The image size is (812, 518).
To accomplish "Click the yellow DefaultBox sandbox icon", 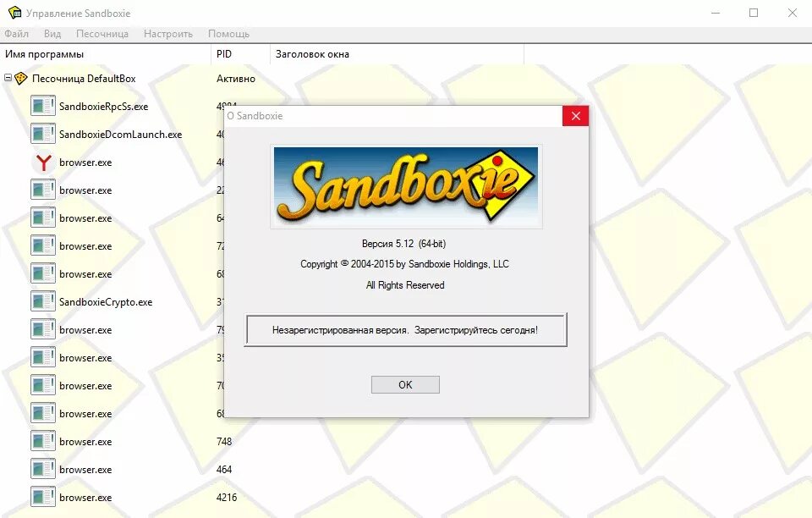I will coord(20,78).
